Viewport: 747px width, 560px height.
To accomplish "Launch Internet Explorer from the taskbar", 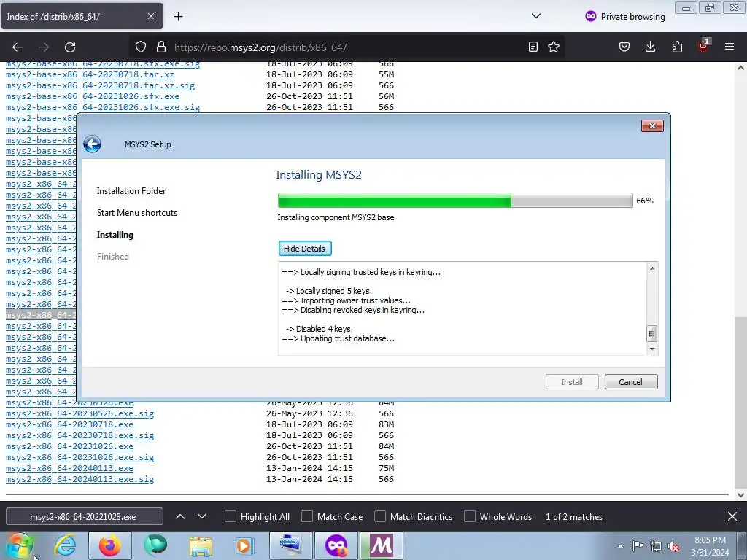I will point(65,545).
